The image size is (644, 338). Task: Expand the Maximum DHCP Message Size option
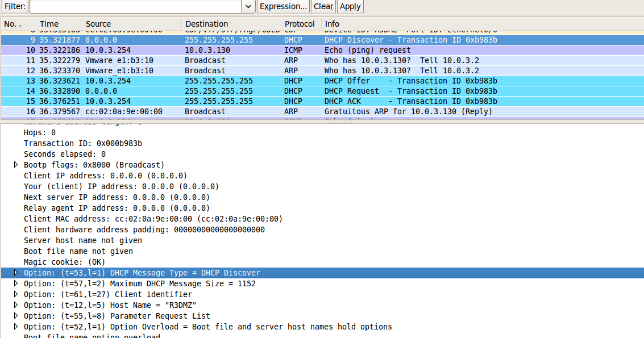coord(15,283)
